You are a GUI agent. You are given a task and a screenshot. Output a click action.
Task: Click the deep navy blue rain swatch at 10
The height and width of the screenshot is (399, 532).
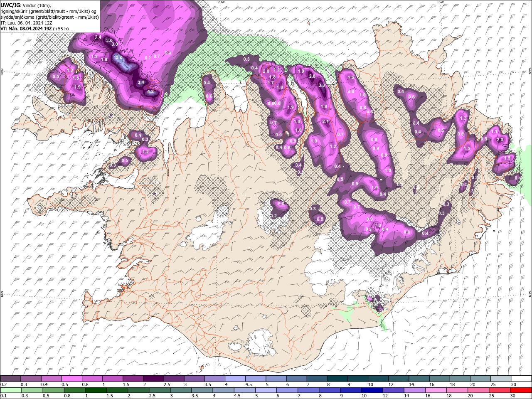pyautogui.click(x=372, y=390)
